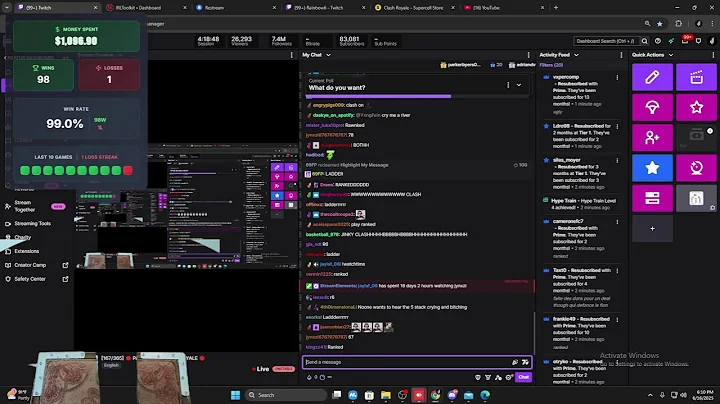Viewport: 720px width, 404px height.
Task: Open the notifications inbox with 99+ badge
Action: tap(685, 41)
